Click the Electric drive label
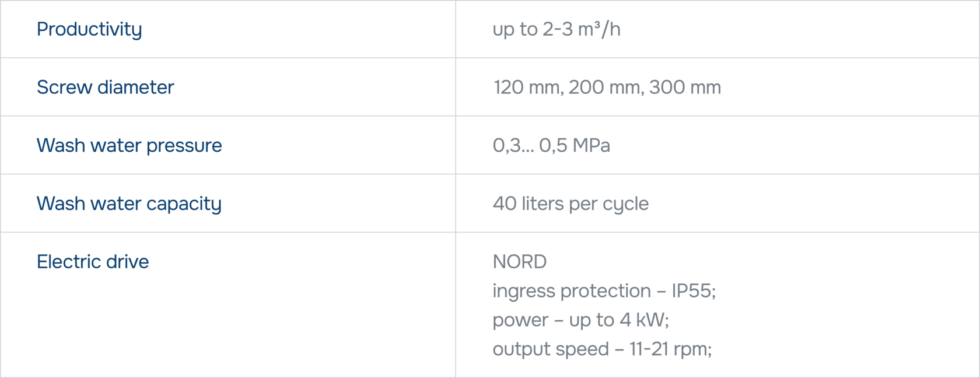980x378 pixels. tap(93, 261)
